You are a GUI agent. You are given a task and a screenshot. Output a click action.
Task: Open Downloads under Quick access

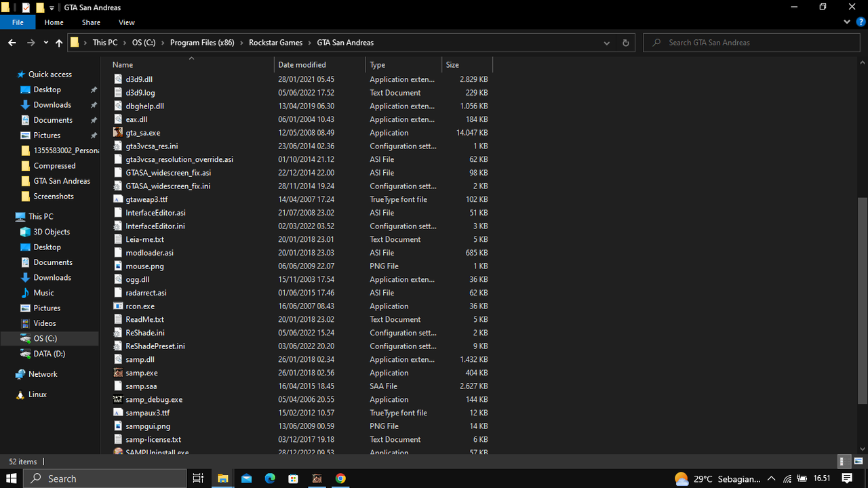click(52, 105)
